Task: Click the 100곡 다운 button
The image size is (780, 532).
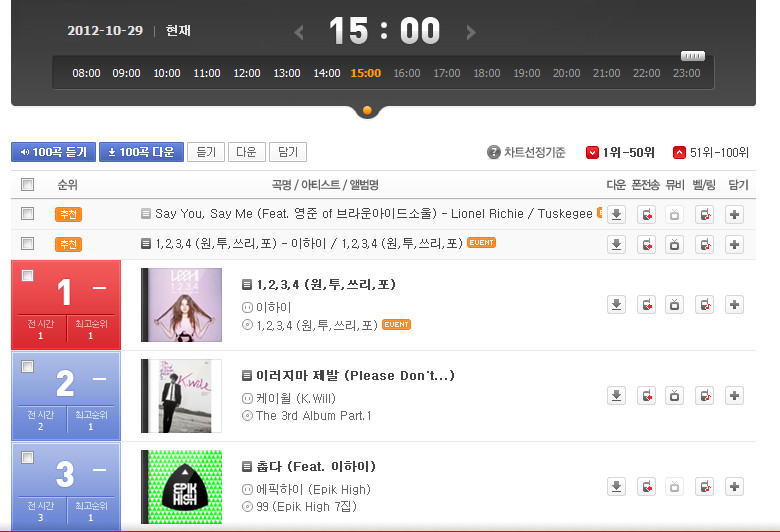Action: pos(141,152)
